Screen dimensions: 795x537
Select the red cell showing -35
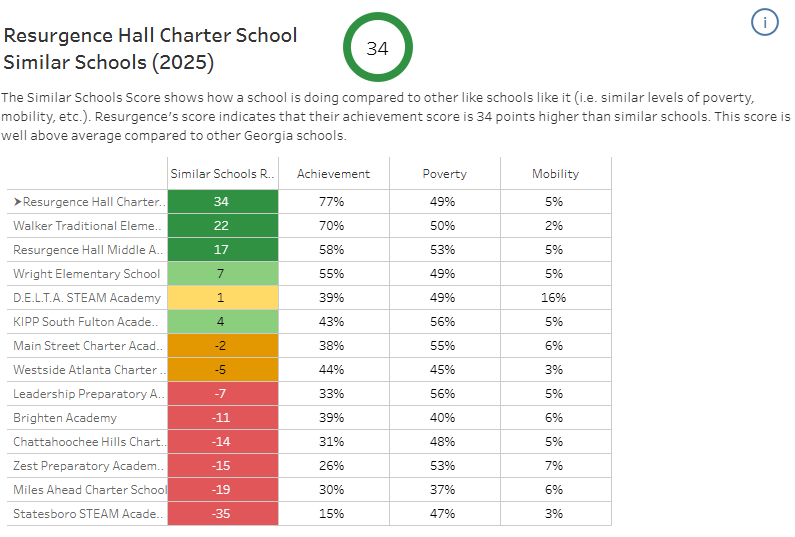pyautogui.click(x=221, y=514)
